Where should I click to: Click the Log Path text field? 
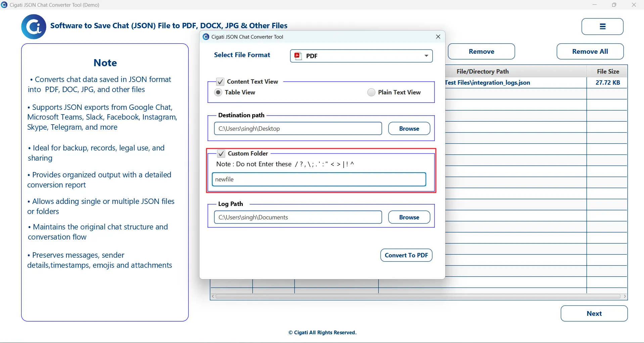[298, 217]
